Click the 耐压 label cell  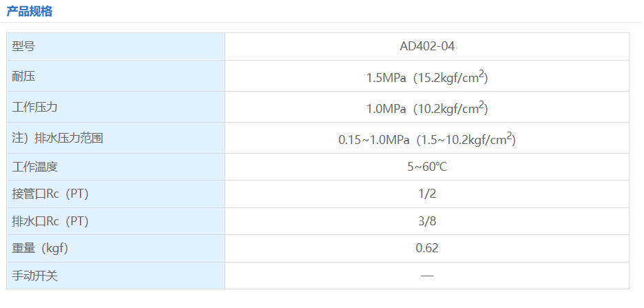(23, 76)
